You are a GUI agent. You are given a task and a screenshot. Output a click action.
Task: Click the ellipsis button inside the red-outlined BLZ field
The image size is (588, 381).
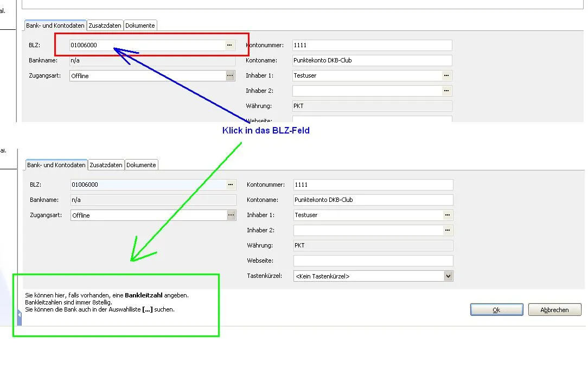[x=229, y=45]
